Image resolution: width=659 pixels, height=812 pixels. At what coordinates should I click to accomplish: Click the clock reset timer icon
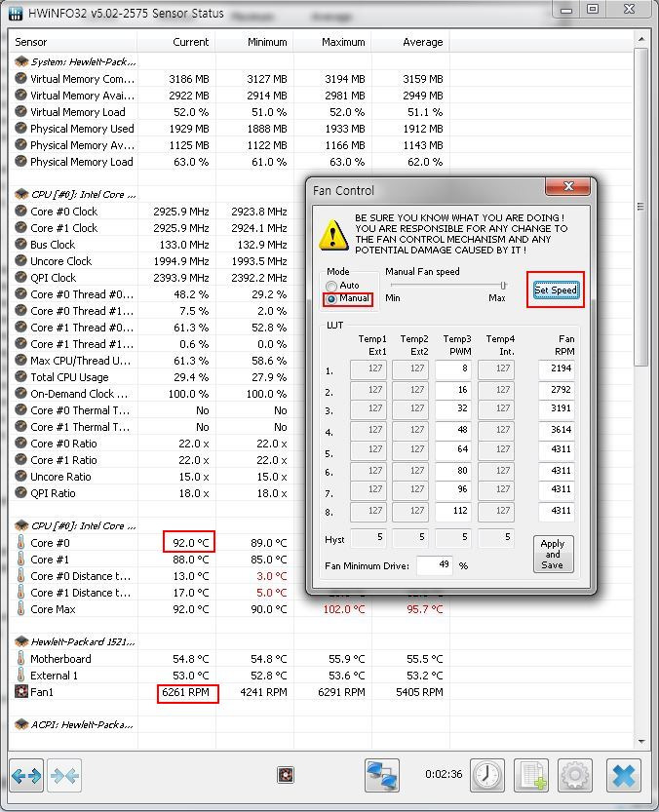click(487, 775)
